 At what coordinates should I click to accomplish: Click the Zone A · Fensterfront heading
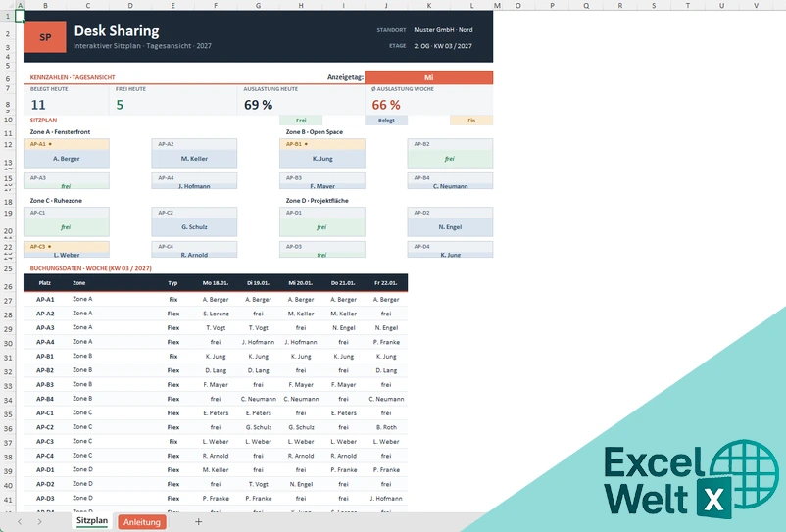tap(60, 131)
